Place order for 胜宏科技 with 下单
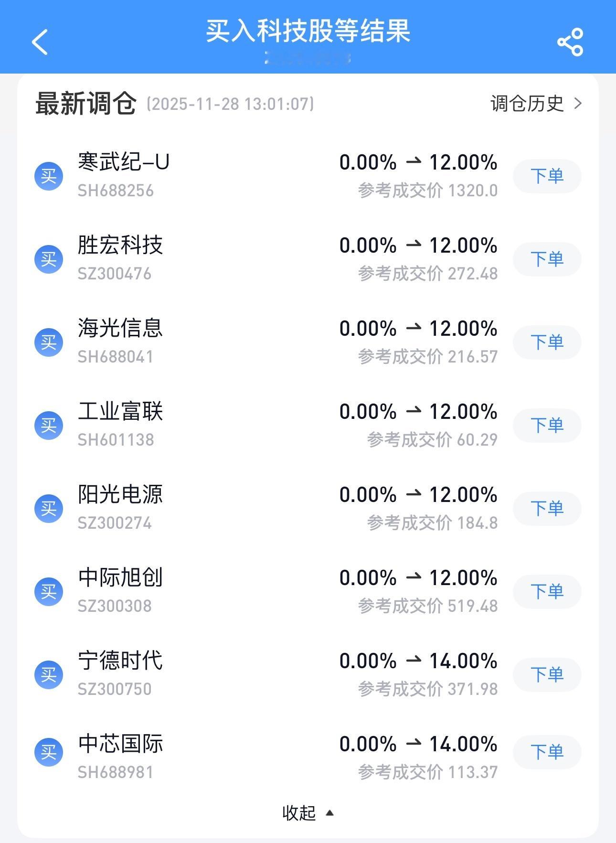This screenshot has width=616, height=843. pos(547,259)
